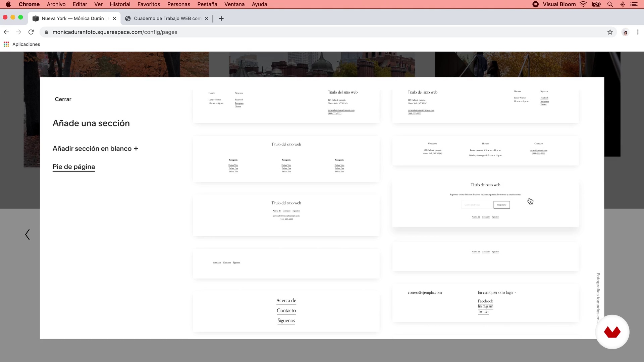Click the red Domestika logo badge
Image resolution: width=644 pixels, height=362 pixels.
pos(612,332)
